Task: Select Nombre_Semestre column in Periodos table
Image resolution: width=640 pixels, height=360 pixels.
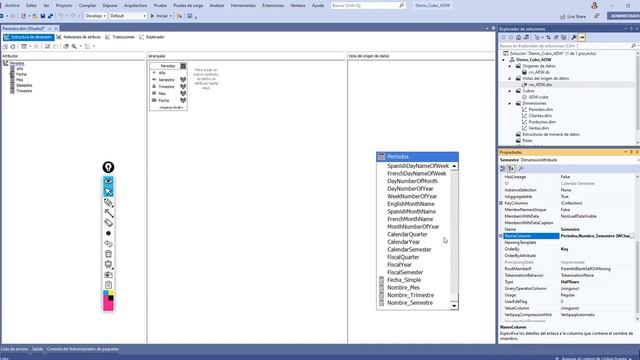Action: tap(410, 303)
